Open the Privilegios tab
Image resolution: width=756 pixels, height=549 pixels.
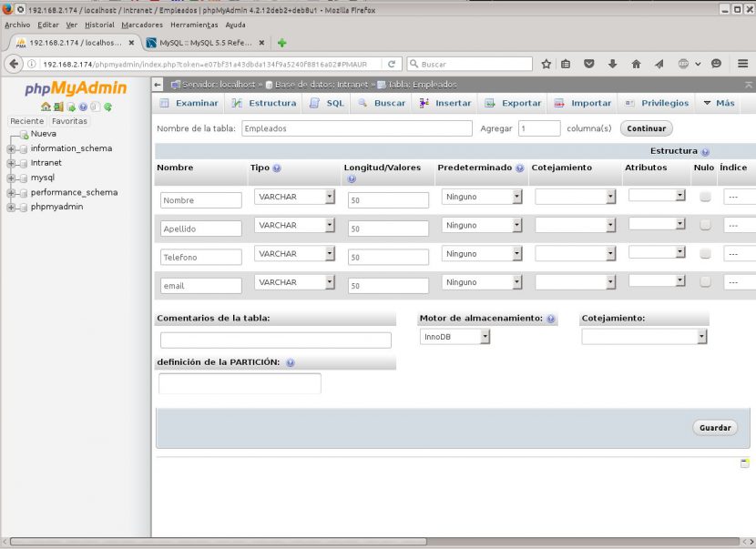coord(657,103)
